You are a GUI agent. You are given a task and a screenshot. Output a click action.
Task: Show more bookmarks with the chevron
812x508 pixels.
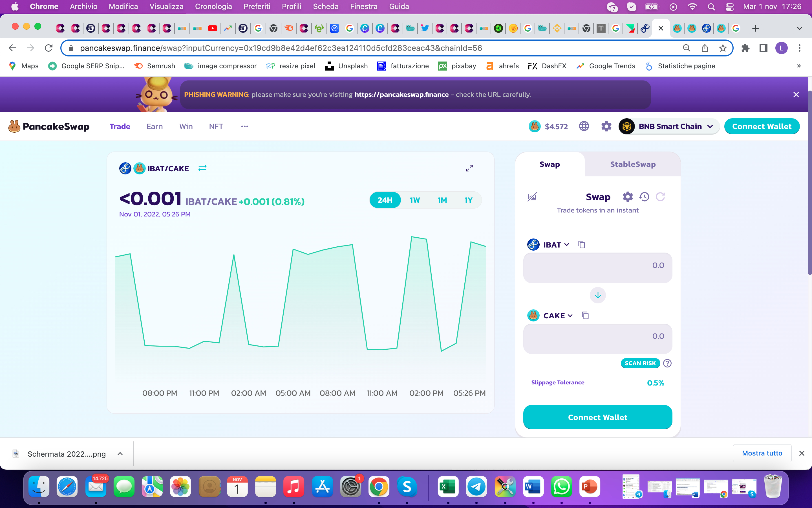(799, 66)
